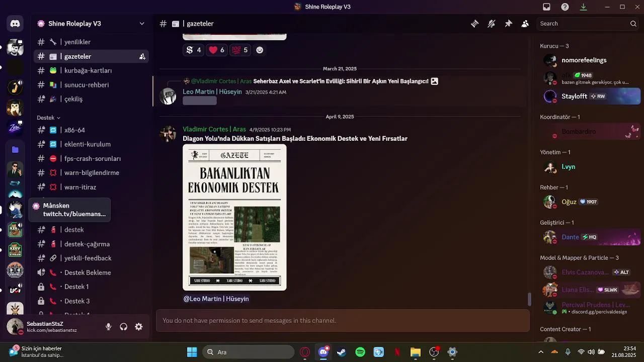The width and height of the screenshot is (644, 362).
Task: Open Threads icon in channel header
Action: click(474, 24)
